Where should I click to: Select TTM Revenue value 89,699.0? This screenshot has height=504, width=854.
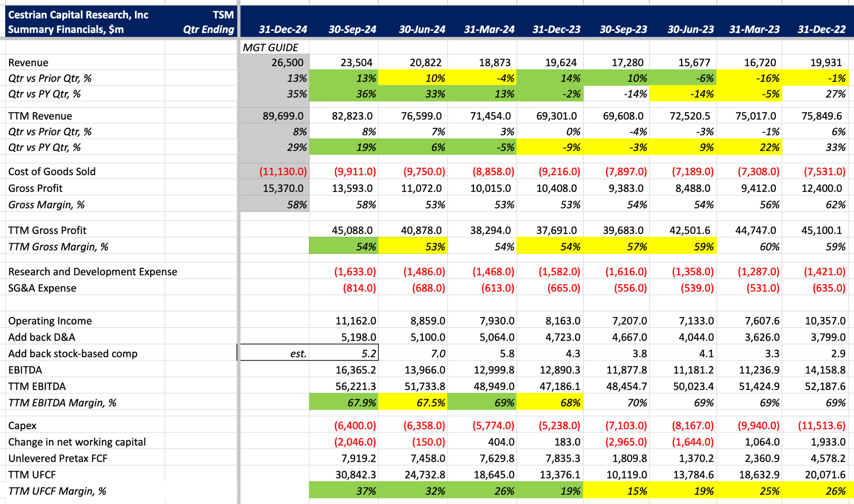click(x=283, y=116)
